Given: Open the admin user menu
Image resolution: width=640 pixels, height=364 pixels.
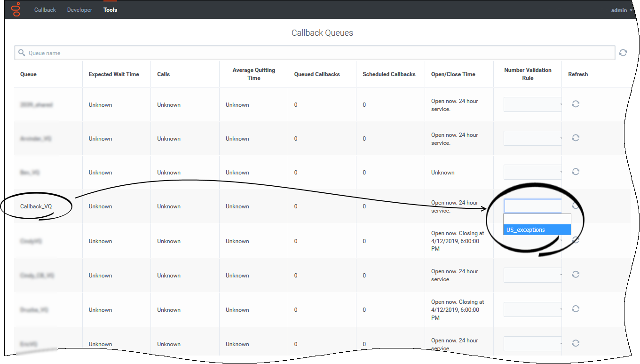Looking at the screenshot, I should (621, 10).
